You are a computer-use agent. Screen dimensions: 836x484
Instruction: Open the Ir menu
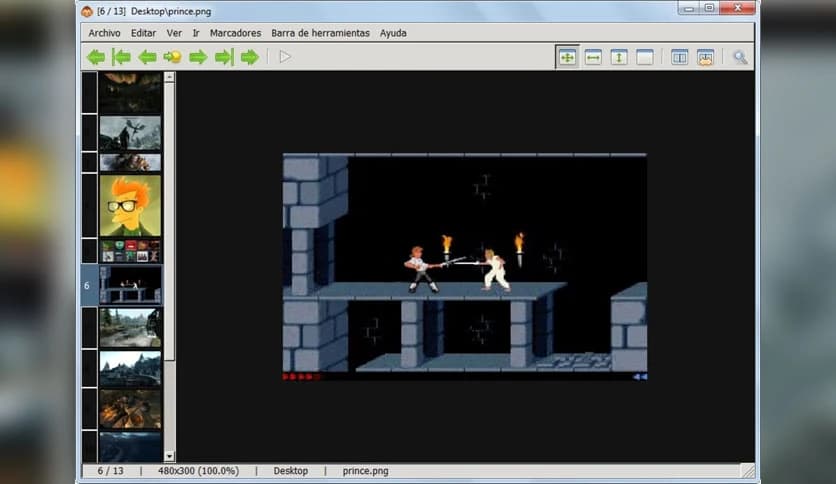(x=196, y=33)
